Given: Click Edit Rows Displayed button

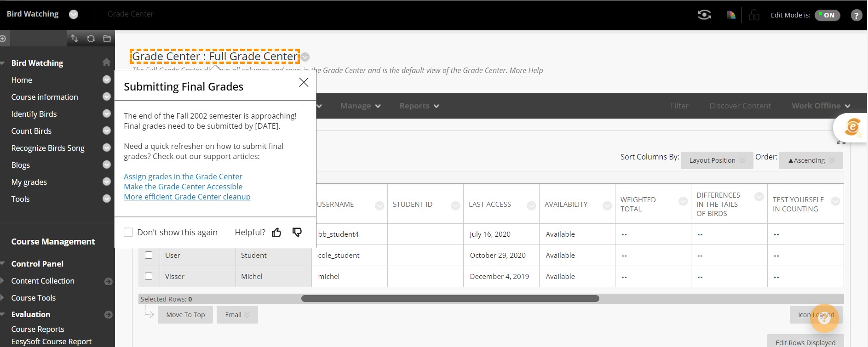Looking at the screenshot, I should pos(805,341).
